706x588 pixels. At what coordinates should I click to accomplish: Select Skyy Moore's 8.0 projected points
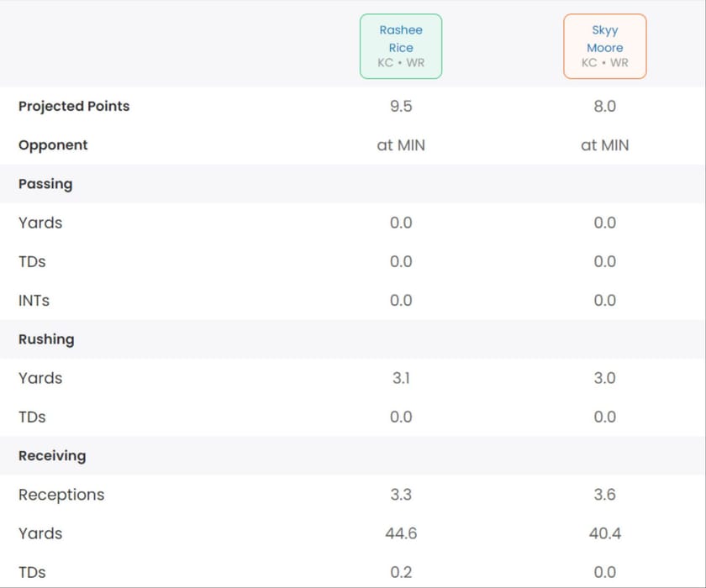tap(604, 107)
